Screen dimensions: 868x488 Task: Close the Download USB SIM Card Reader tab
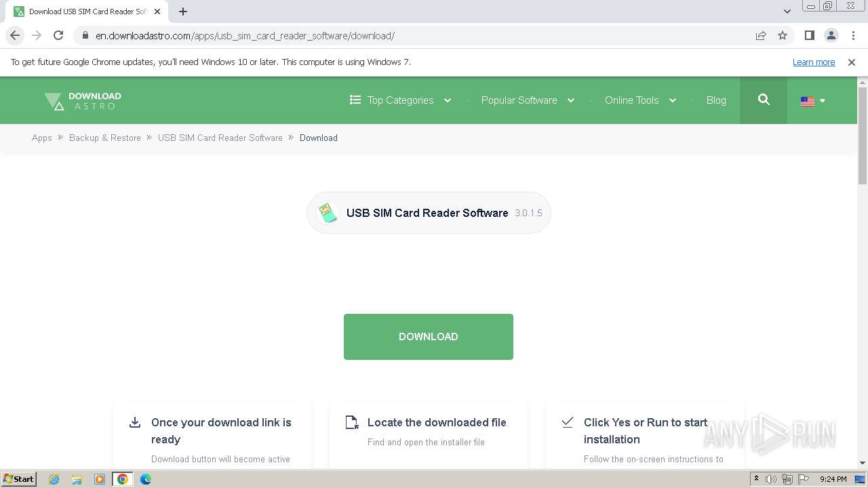157,12
